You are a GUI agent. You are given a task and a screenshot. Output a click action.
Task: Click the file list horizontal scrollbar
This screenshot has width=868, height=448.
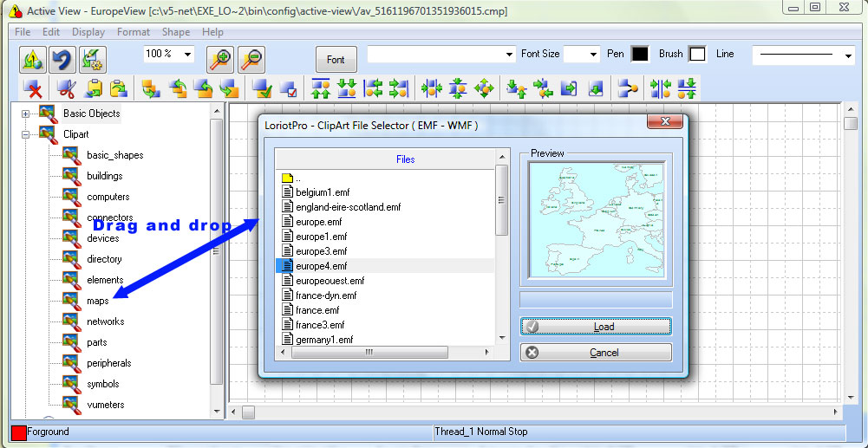coord(385,352)
